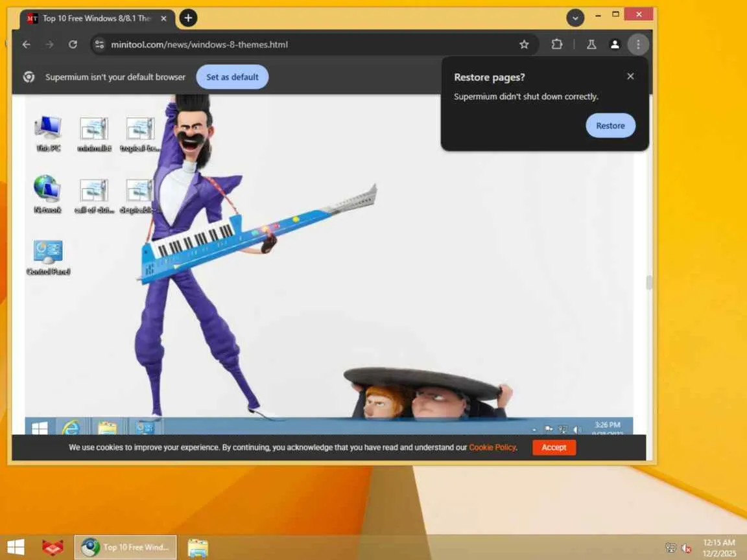Go back using the browser back arrow
Image resolution: width=747 pixels, height=560 pixels.
point(26,44)
